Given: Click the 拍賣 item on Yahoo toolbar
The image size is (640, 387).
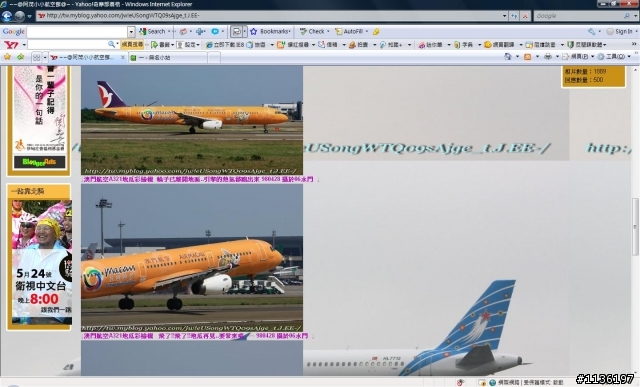Looking at the screenshot, I should point(358,44).
